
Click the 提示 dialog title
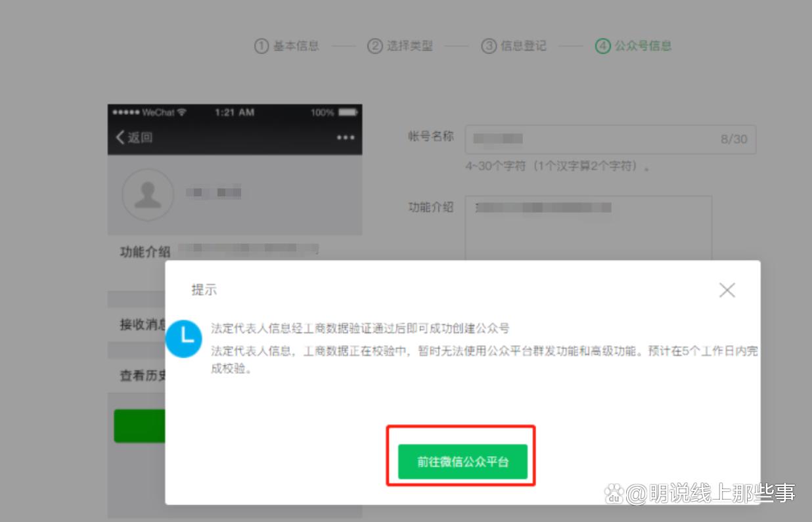click(x=204, y=290)
